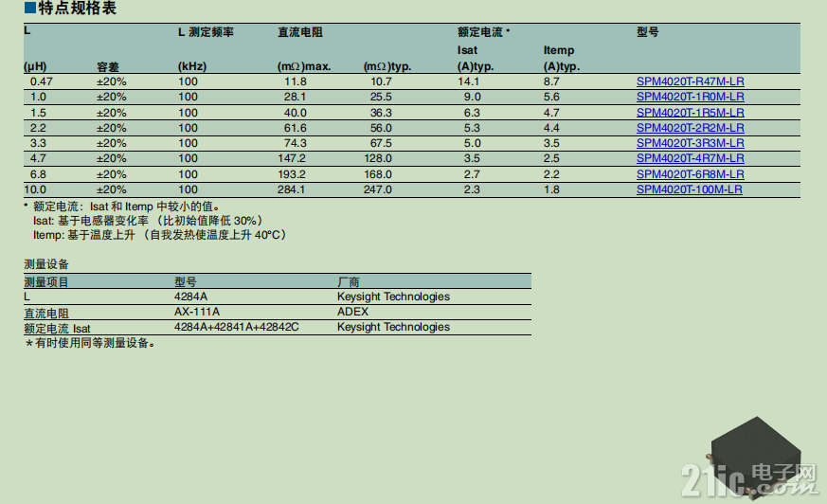Click the Itemp sub-header
This screenshot has width=827, height=504.
tap(559, 50)
